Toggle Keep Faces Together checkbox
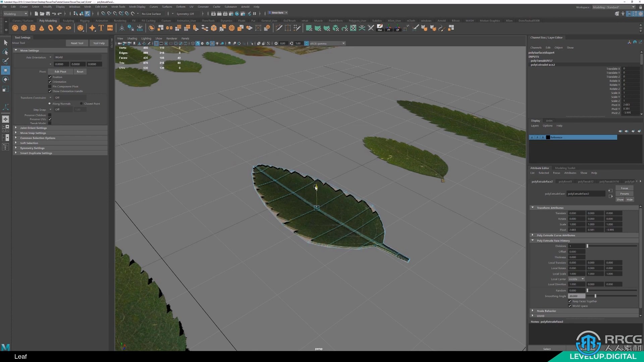Image resolution: width=644 pixels, height=362 pixels. tap(570, 301)
